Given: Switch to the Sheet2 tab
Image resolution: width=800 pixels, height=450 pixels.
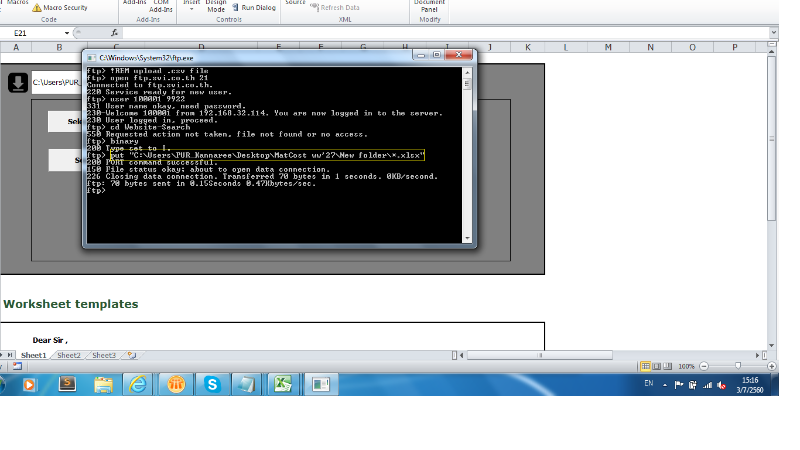Looking at the screenshot, I should click(68, 355).
